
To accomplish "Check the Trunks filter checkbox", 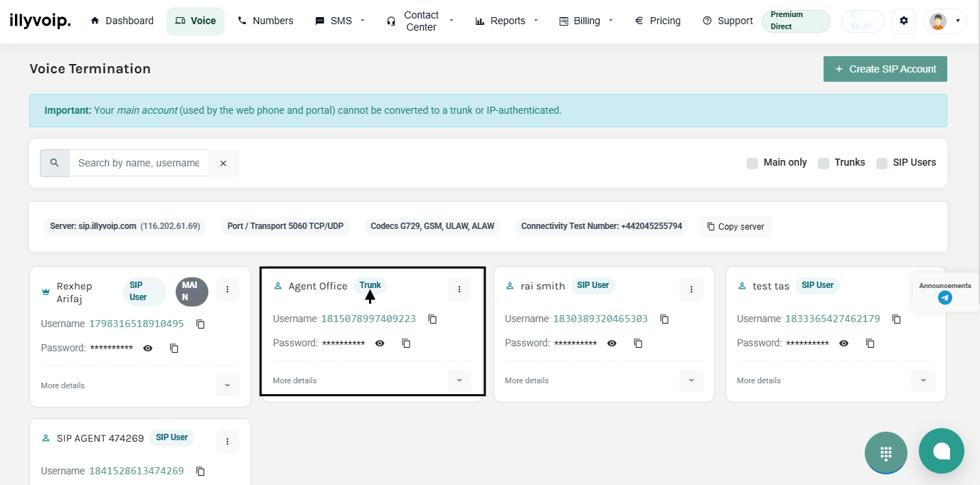I will coord(824,164).
